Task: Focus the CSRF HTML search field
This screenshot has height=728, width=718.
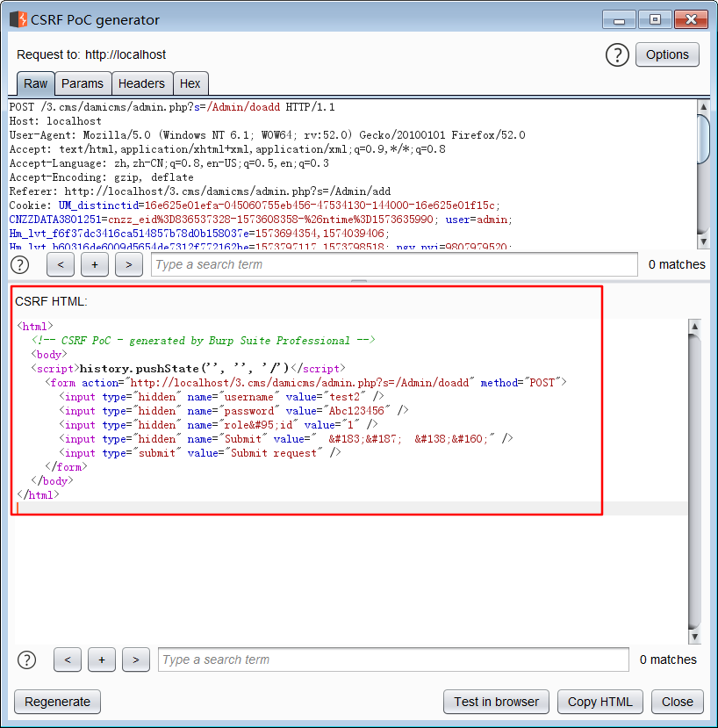Action: (x=393, y=660)
